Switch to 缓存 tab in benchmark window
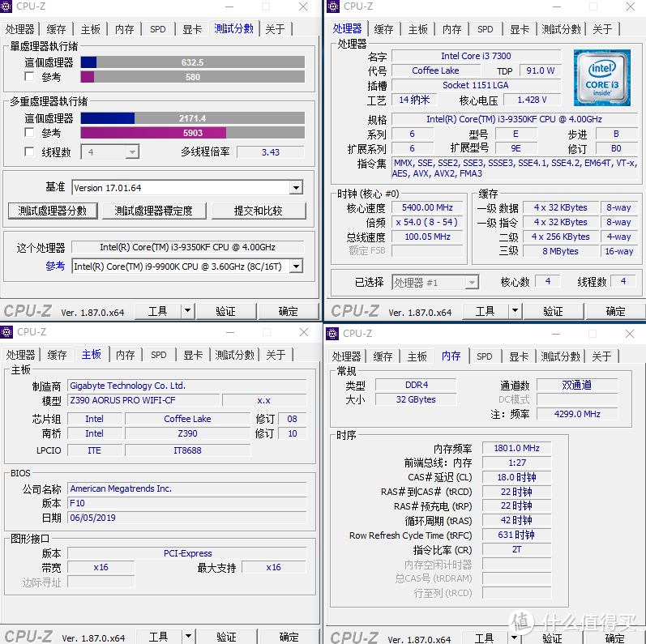 pyautogui.click(x=56, y=29)
